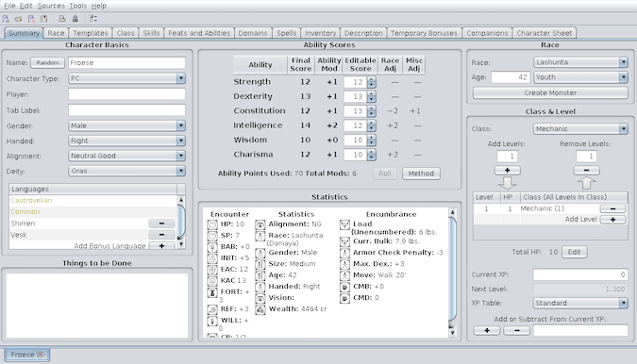Open the Gender dropdown showing Male
The image size is (637, 364).
point(126,125)
